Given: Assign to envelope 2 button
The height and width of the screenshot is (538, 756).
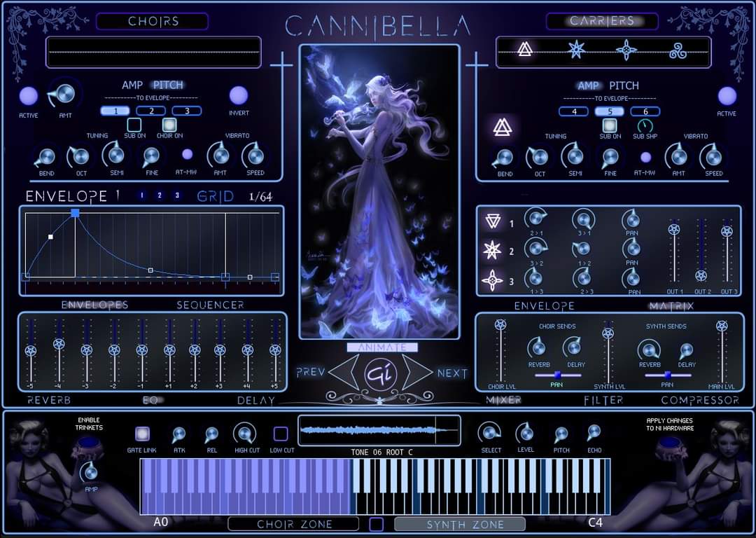Looking at the screenshot, I should [151, 111].
